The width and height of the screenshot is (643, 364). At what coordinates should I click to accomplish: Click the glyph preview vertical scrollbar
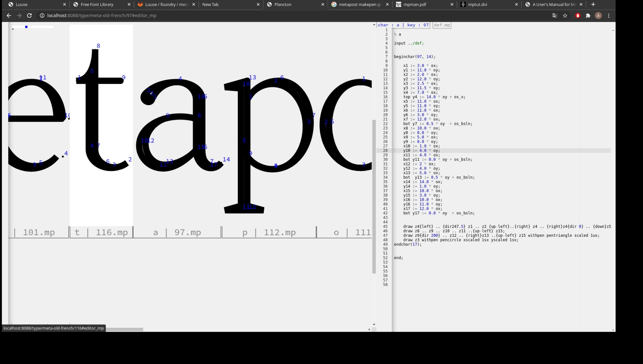(x=374, y=196)
